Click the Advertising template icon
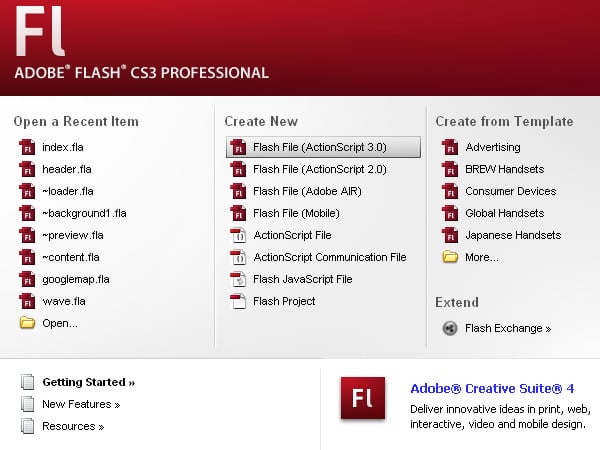Viewport: 600px width, 450px height. [449, 148]
